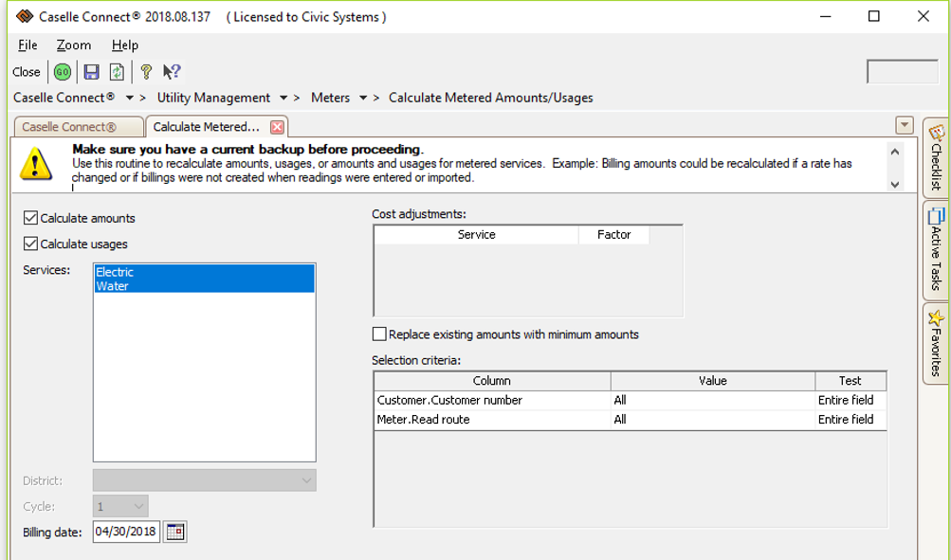Expand the Caselle Connect breadcrumb dropdown arrow
This screenshot has width=951, height=560.
click(129, 98)
